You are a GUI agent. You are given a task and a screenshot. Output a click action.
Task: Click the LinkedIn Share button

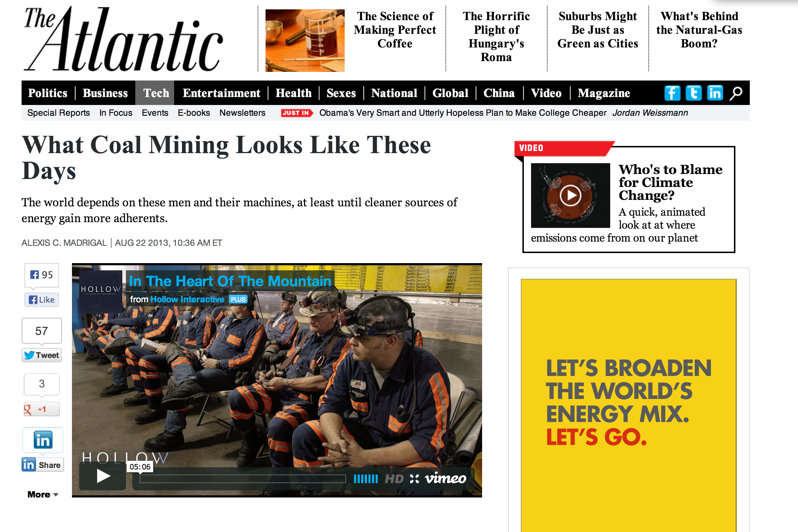(x=42, y=465)
